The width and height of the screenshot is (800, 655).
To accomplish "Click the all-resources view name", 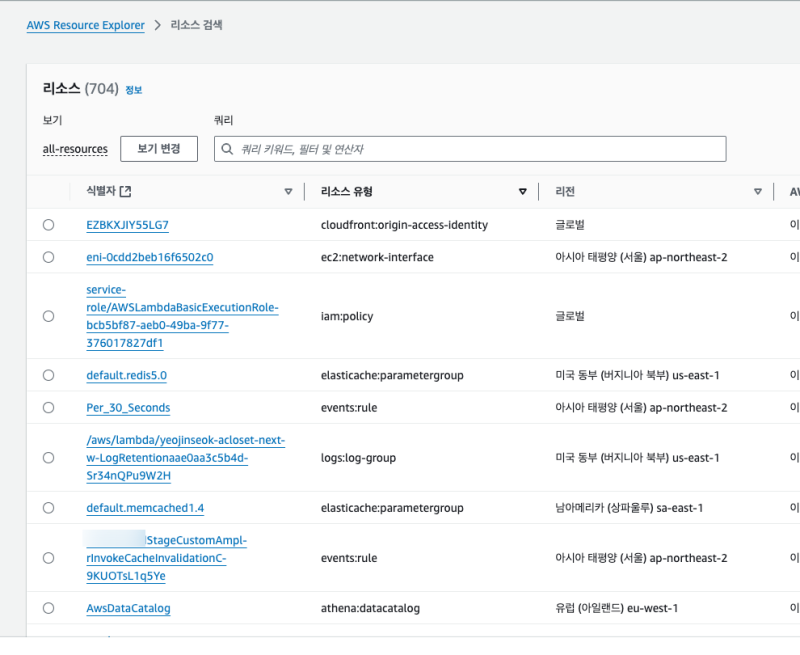I will point(75,149).
